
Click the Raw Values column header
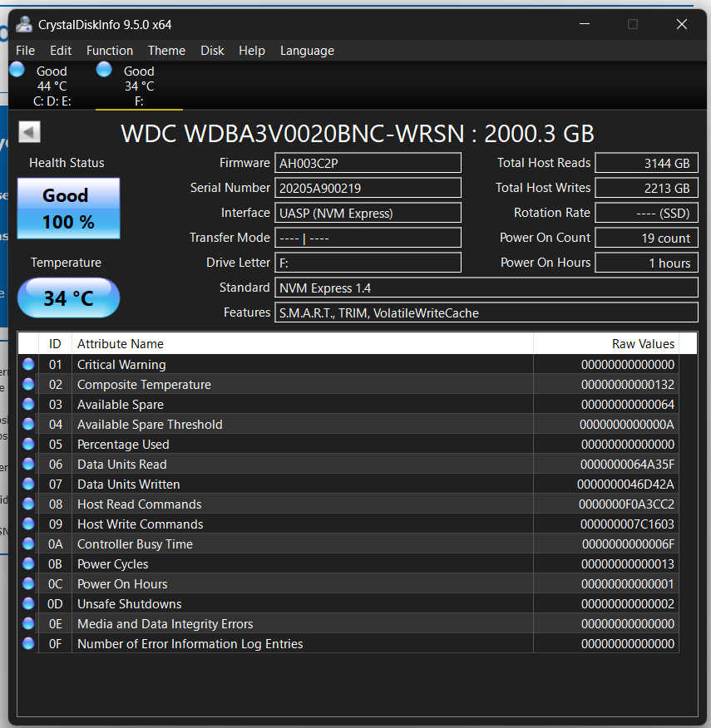click(x=606, y=343)
